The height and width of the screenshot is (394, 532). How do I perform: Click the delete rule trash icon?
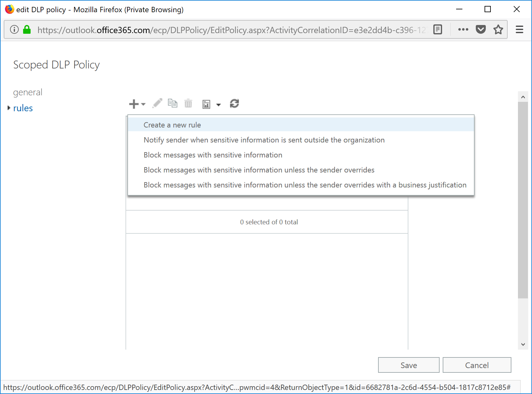188,103
